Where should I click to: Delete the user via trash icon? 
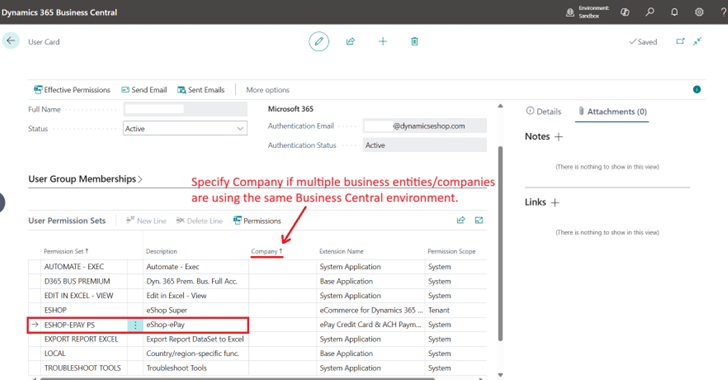[415, 41]
